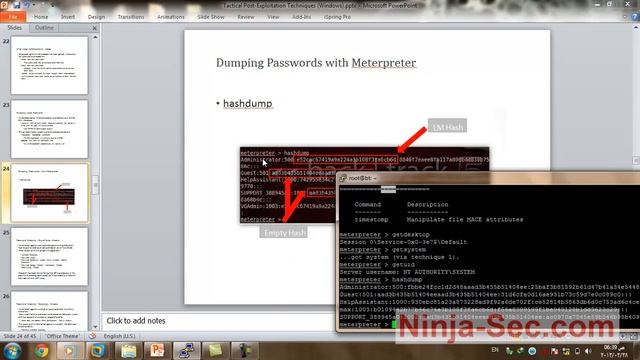This screenshot has width=640, height=360.
Task: Switch to the Design ribbon tab
Action: pos(96,17)
